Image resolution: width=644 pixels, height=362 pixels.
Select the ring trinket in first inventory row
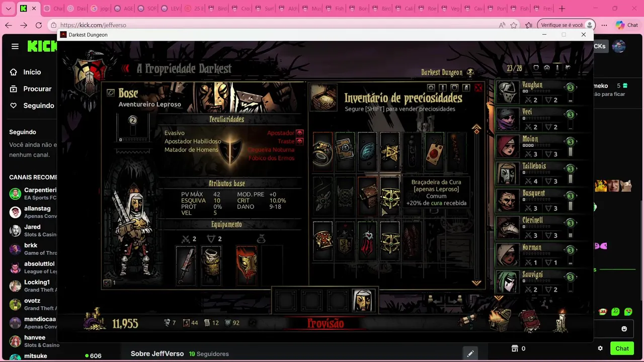[x=323, y=152]
